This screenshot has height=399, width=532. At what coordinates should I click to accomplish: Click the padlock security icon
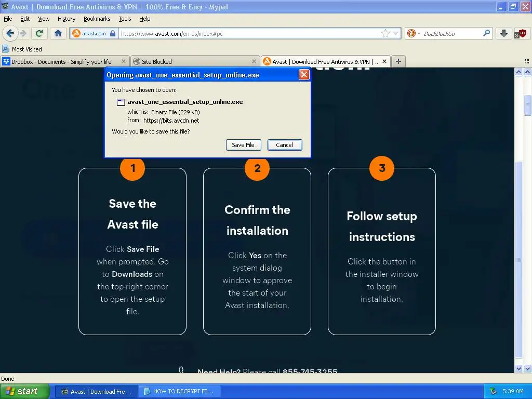click(113, 33)
